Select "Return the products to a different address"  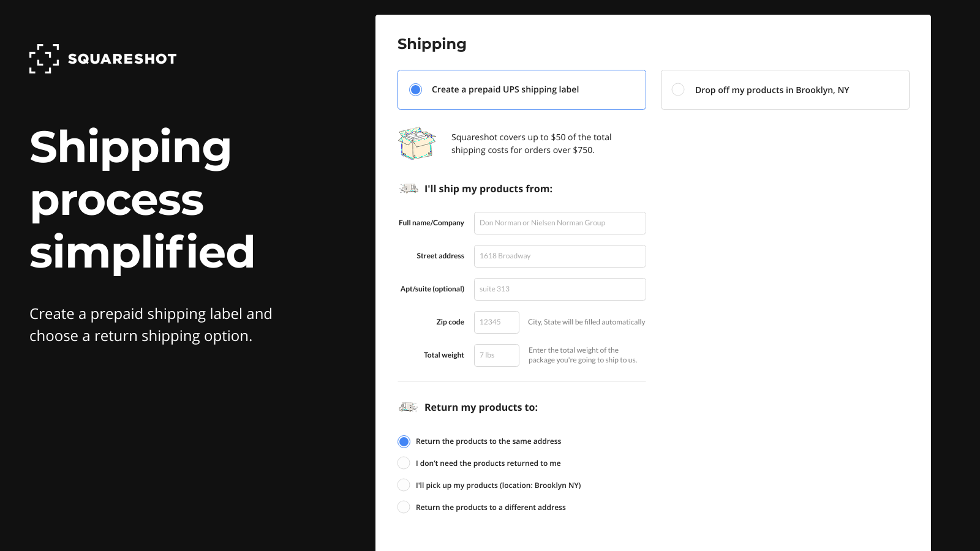[404, 507]
